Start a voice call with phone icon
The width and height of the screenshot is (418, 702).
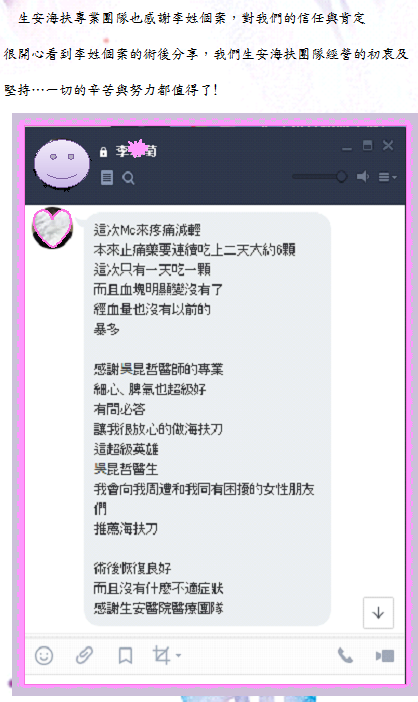point(345,656)
